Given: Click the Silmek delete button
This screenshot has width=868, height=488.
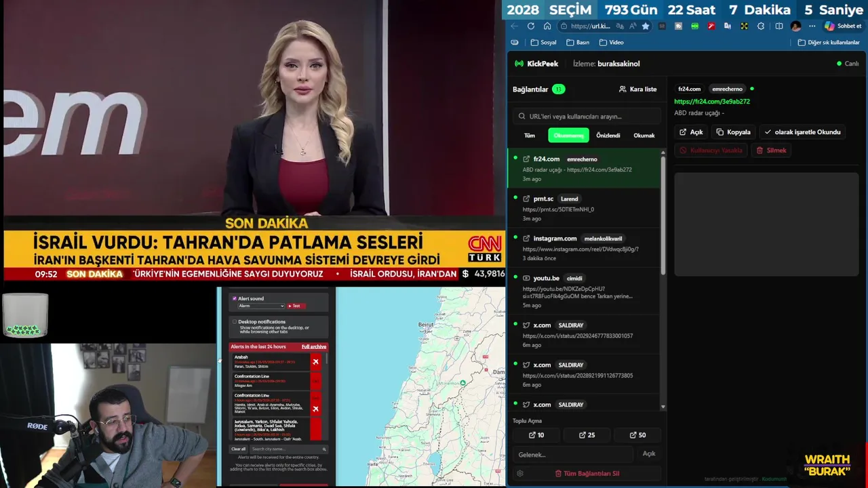Looking at the screenshot, I should [771, 150].
